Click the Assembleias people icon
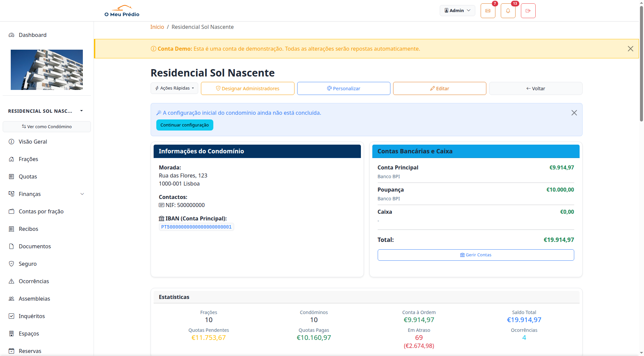Viewport: 644px width, 356px height. pyautogui.click(x=11, y=299)
